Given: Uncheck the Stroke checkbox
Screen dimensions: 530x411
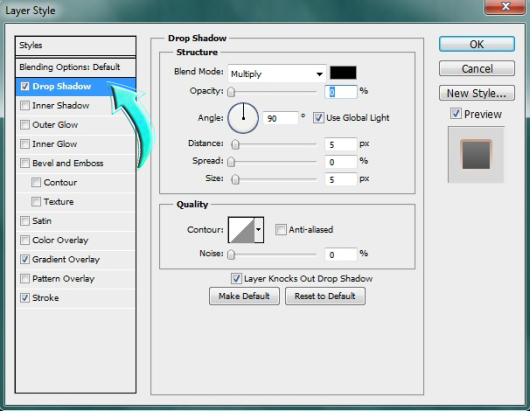Looking at the screenshot, I should coord(25,298).
